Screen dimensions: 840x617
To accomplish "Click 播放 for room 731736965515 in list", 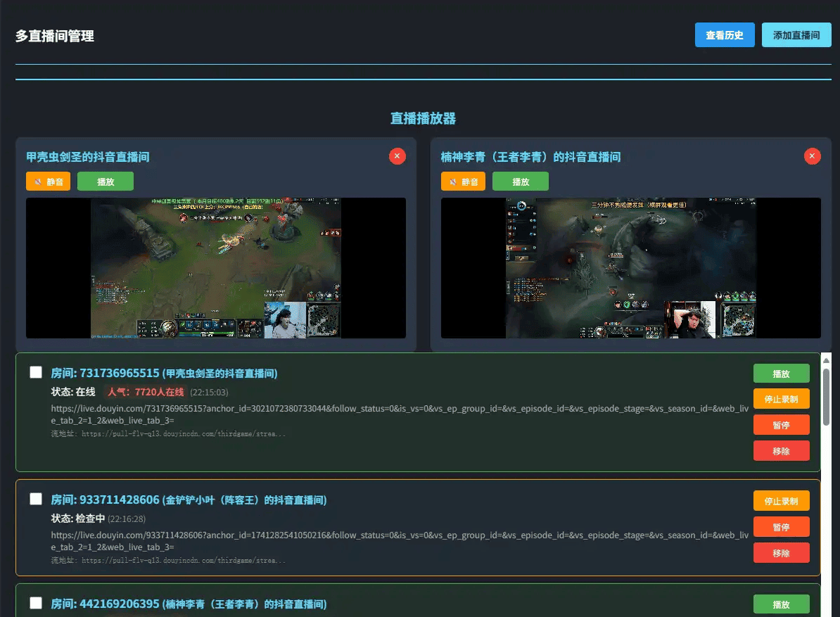I will pyautogui.click(x=781, y=374).
